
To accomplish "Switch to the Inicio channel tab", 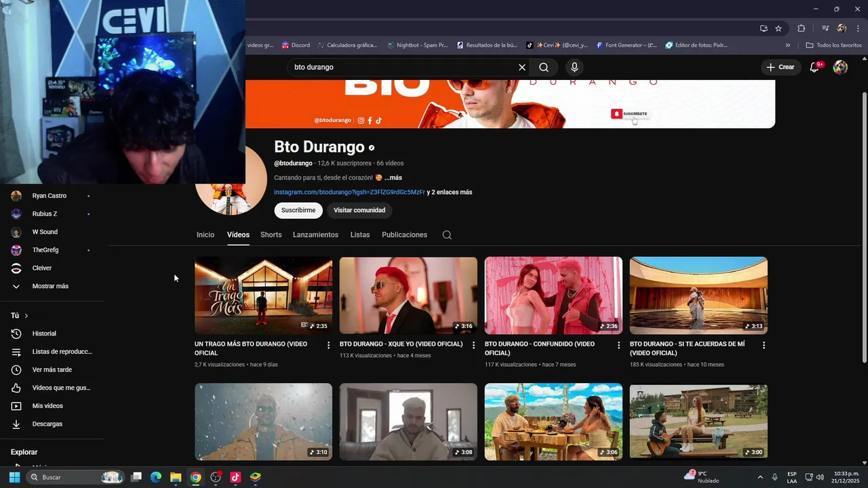I will [205, 235].
